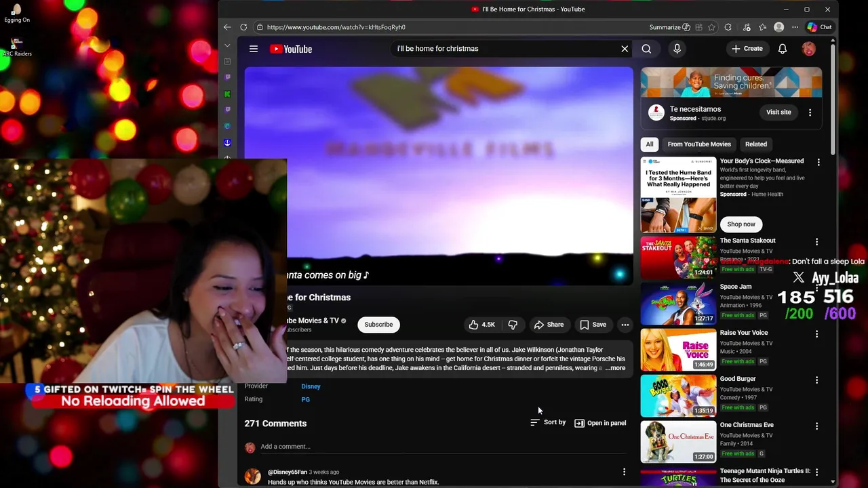The height and width of the screenshot is (488, 868).
Task: Open the Create menu
Action: [x=747, y=49]
